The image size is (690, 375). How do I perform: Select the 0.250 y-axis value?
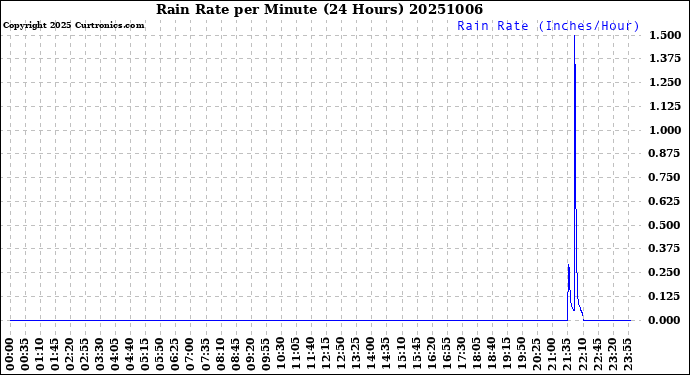pos(664,272)
